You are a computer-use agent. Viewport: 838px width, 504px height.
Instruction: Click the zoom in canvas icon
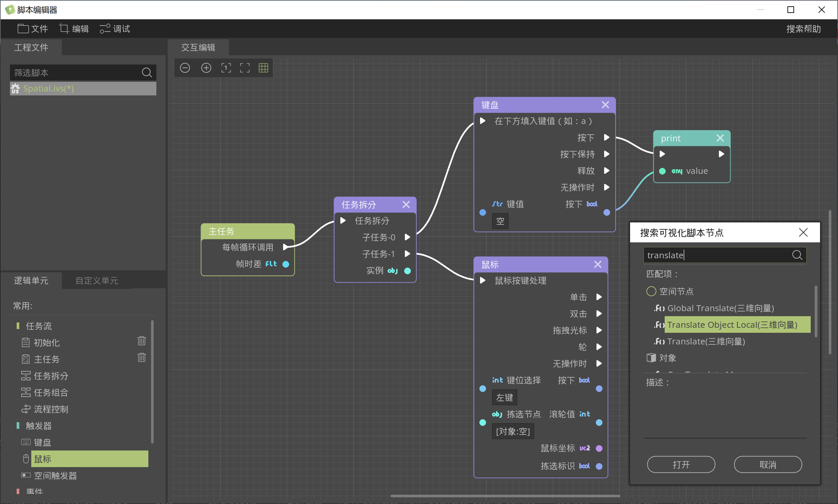click(206, 68)
